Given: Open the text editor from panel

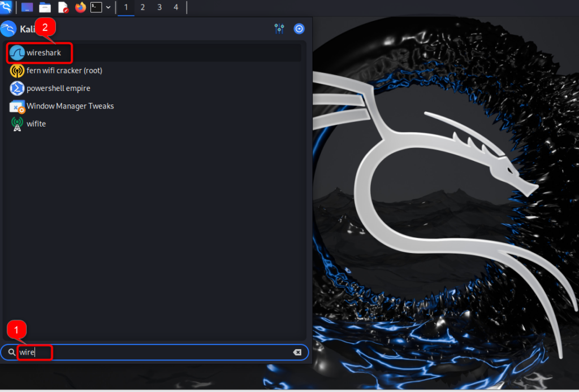Looking at the screenshot, I should (63, 7).
